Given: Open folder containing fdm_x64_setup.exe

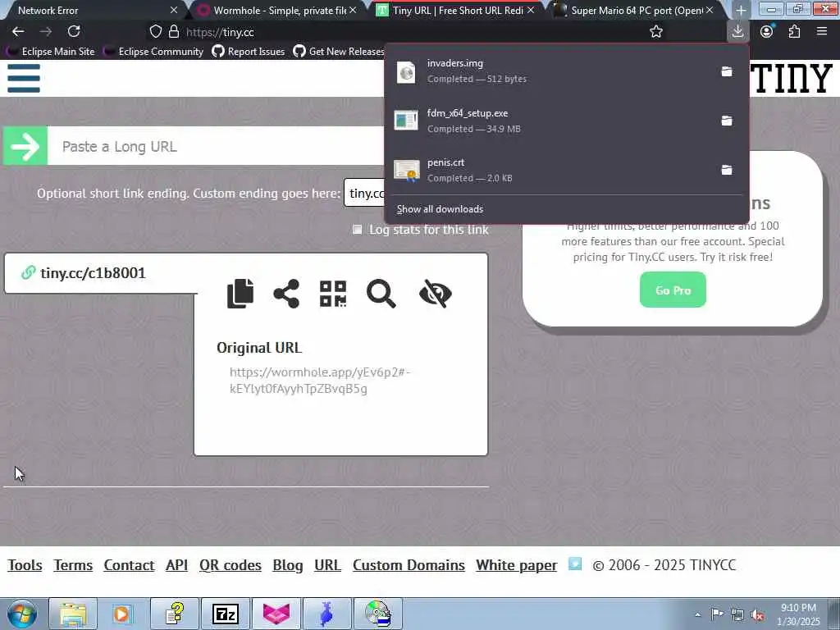Looking at the screenshot, I should pyautogui.click(x=727, y=121).
